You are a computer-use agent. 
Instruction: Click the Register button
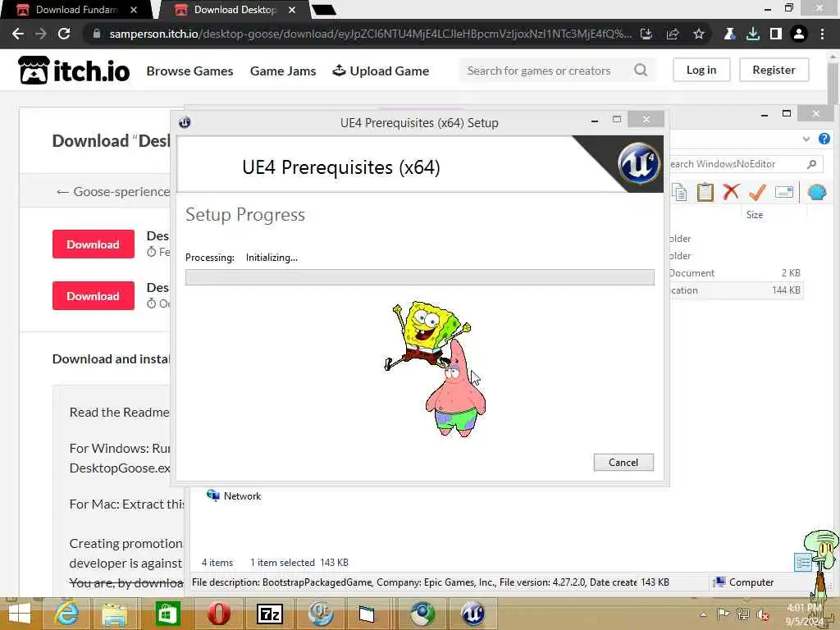[x=774, y=70]
